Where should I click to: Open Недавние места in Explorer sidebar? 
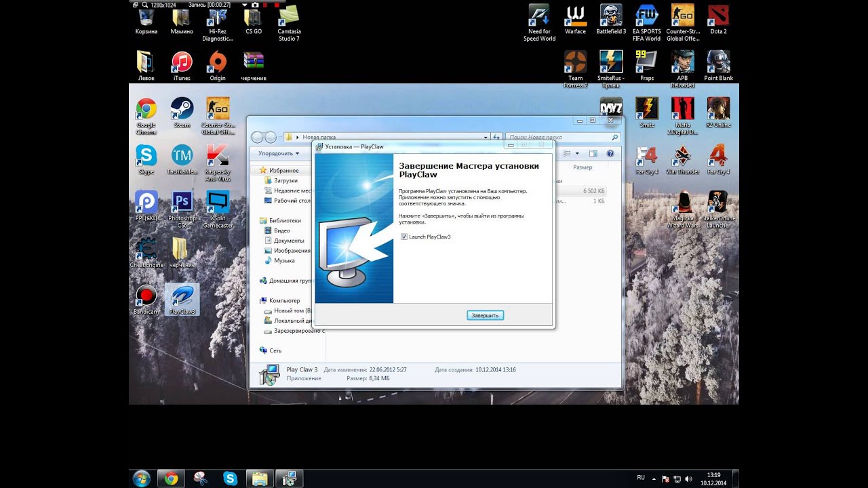(288, 190)
